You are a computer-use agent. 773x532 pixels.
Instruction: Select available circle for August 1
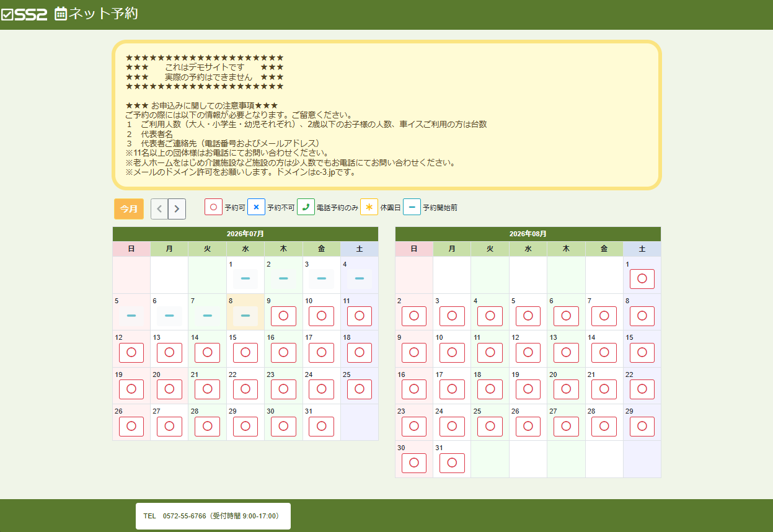tap(642, 278)
